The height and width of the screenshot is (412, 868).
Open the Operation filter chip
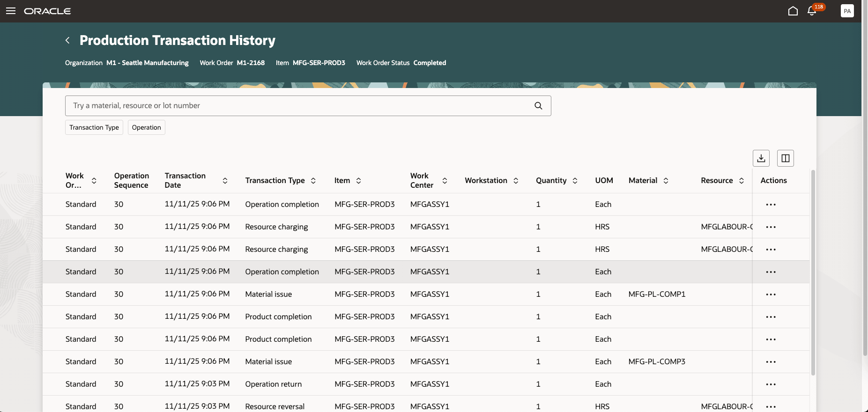146,127
